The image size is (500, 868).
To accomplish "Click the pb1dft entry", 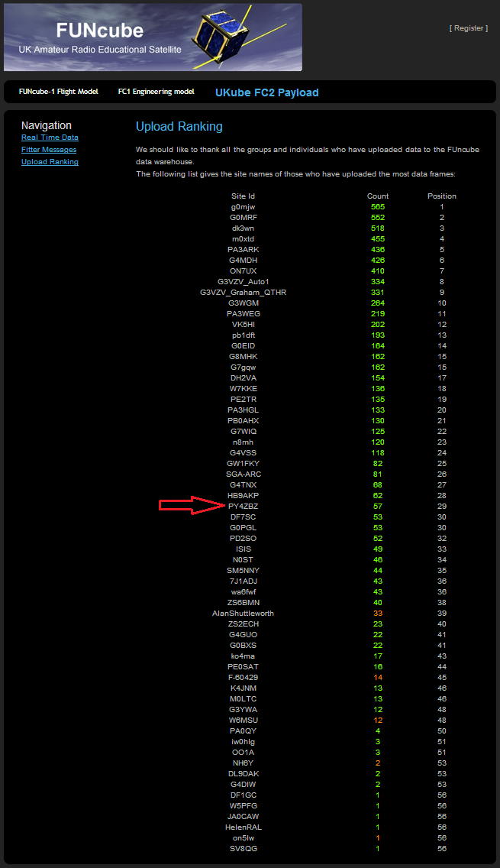I will tap(244, 335).
